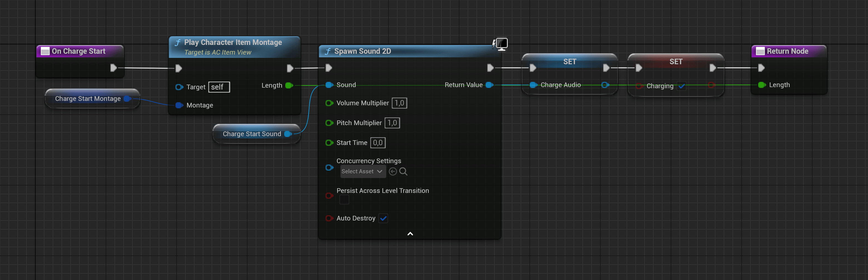Click On Charge Start execution output pin

pyautogui.click(x=114, y=68)
